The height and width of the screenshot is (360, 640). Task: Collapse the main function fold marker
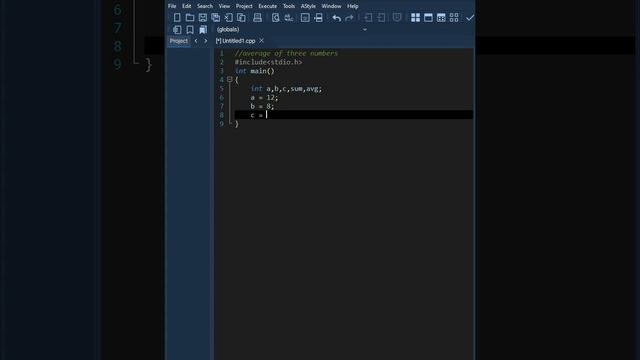click(229, 80)
